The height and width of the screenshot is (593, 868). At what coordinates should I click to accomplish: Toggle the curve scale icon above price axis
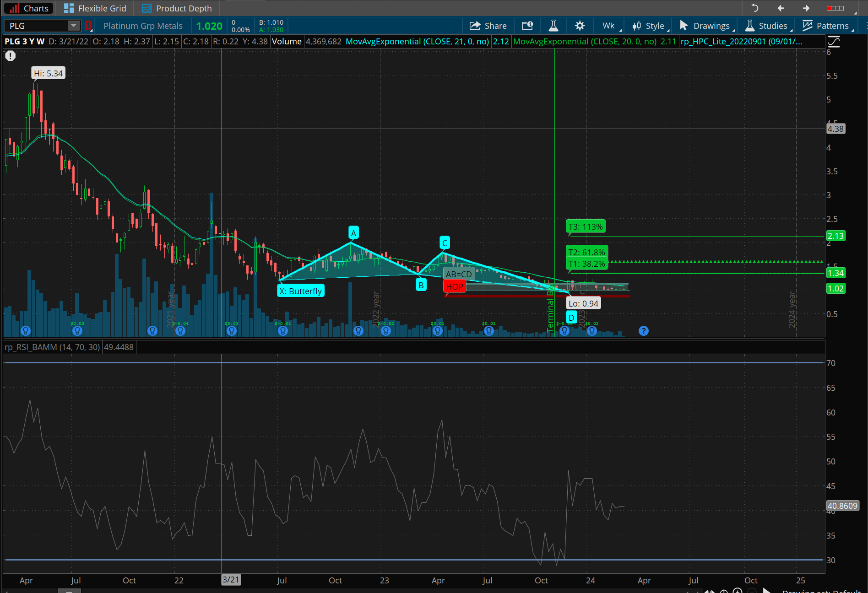point(834,42)
